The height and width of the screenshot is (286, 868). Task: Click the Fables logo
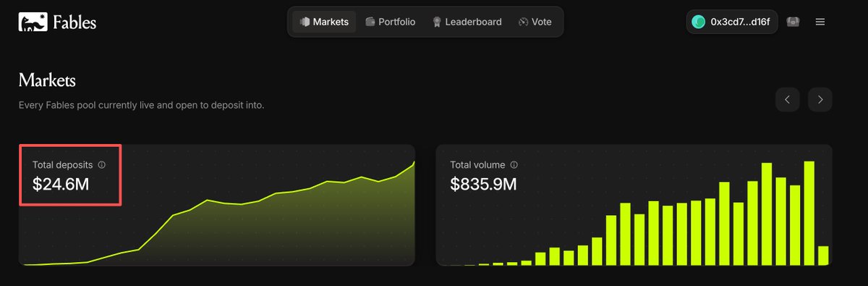tap(57, 22)
